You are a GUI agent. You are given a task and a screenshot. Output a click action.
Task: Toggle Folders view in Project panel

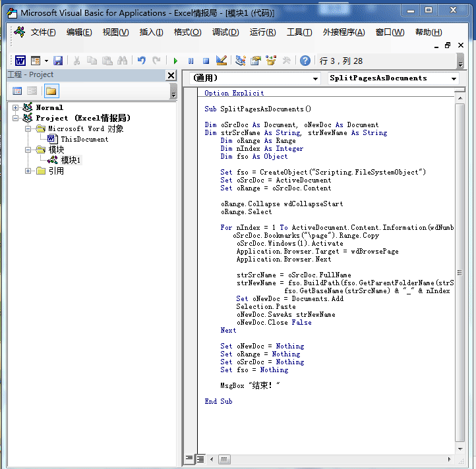tap(51, 91)
